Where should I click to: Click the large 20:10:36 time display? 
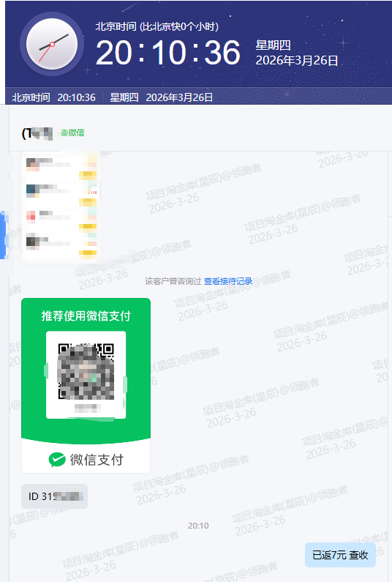pyautogui.click(x=168, y=53)
